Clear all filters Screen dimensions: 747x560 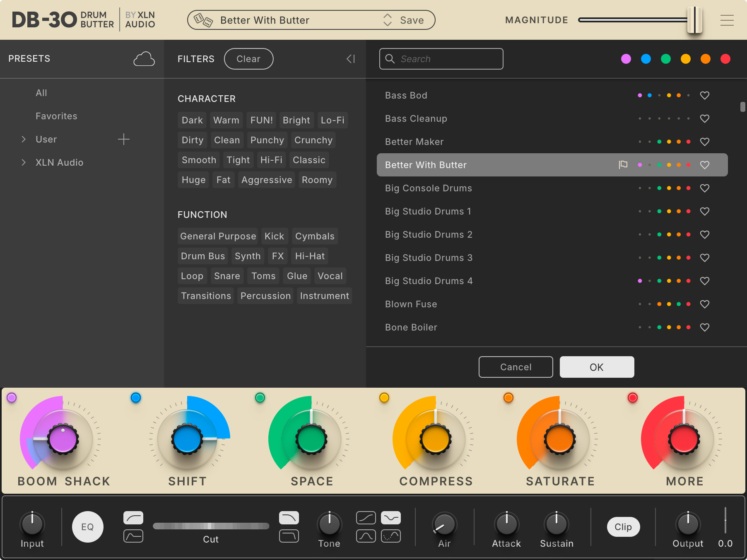click(248, 59)
